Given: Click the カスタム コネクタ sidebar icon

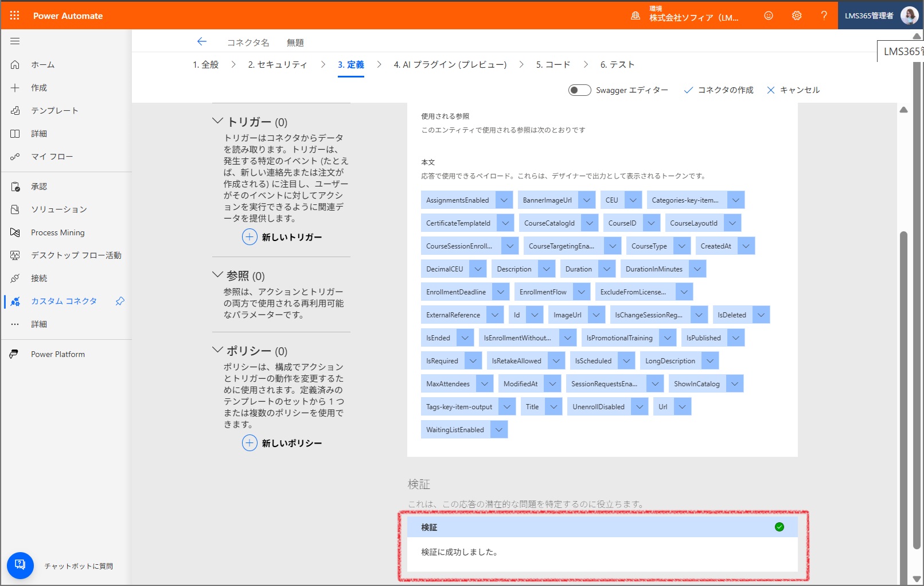Looking at the screenshot, I should (15, 301).
